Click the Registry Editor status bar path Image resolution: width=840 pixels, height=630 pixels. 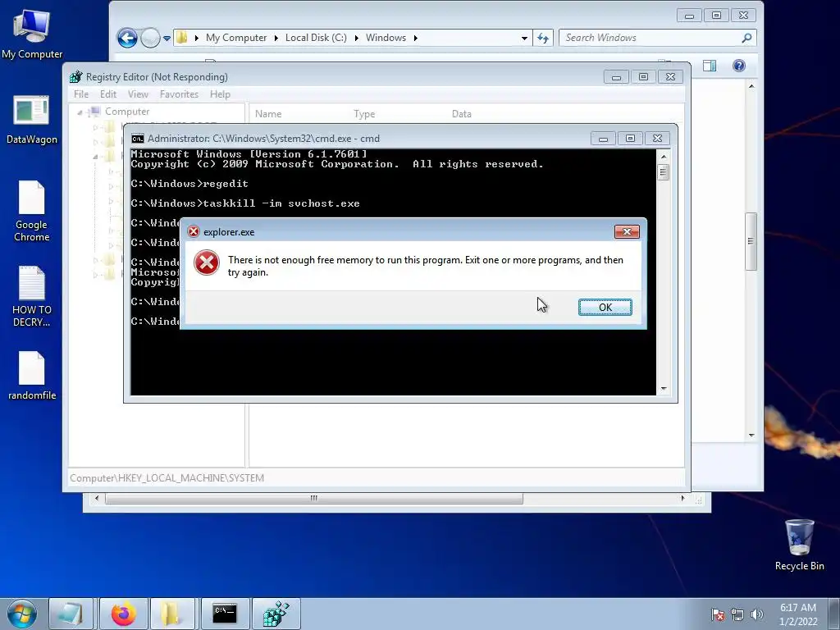[x=167, y=478]
